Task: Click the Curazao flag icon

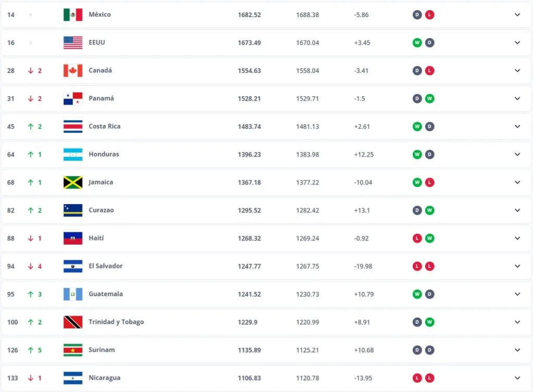Action: (73, 210)
